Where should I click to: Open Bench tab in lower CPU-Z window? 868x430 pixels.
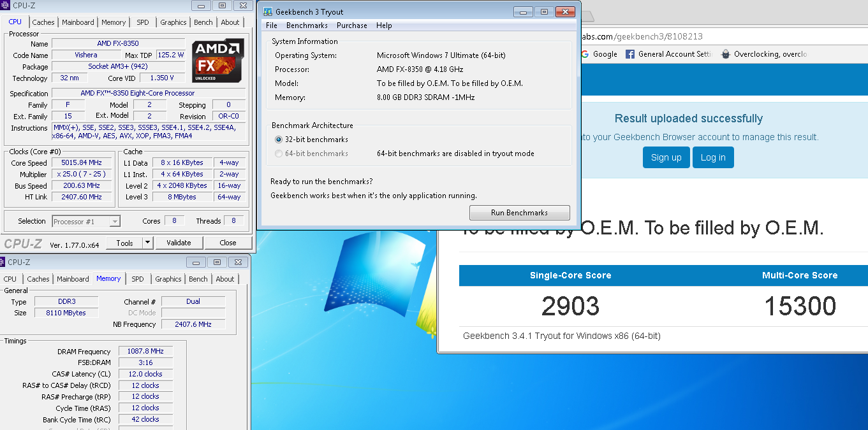198,279
